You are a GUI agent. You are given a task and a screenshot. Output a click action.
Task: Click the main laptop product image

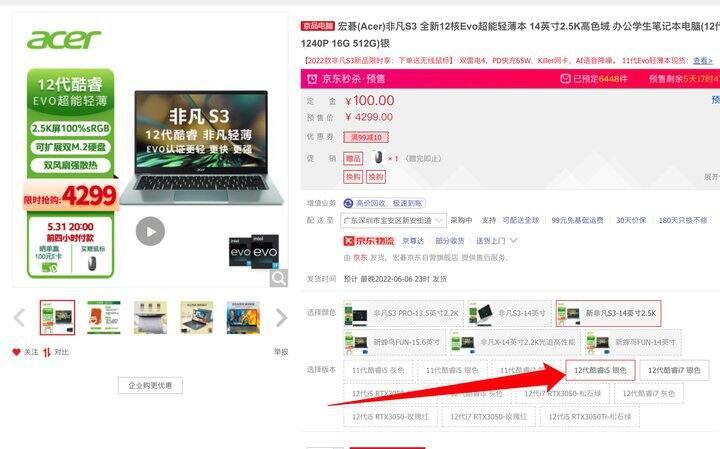point(201,147)
